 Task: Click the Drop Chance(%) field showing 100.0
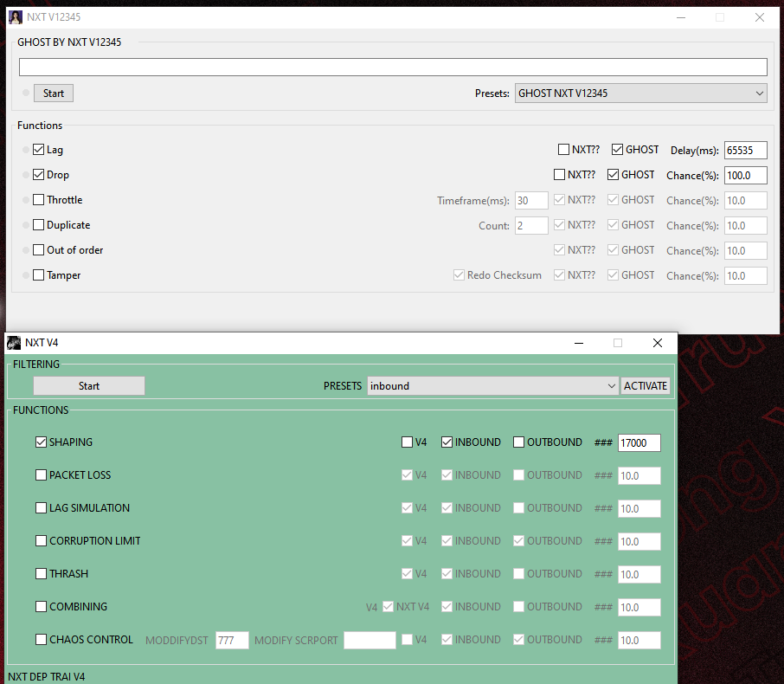pyautogui.click(x=746, y=175)
